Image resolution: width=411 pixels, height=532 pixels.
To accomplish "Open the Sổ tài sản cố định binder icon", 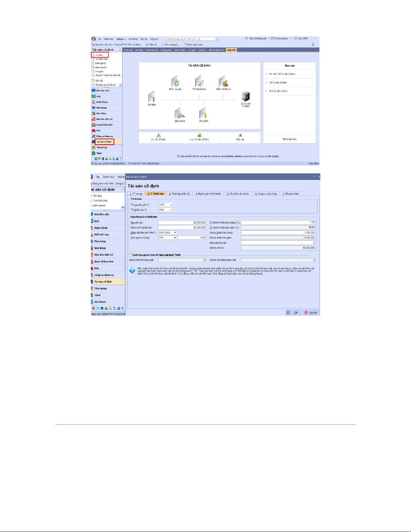I will [246, 97].
